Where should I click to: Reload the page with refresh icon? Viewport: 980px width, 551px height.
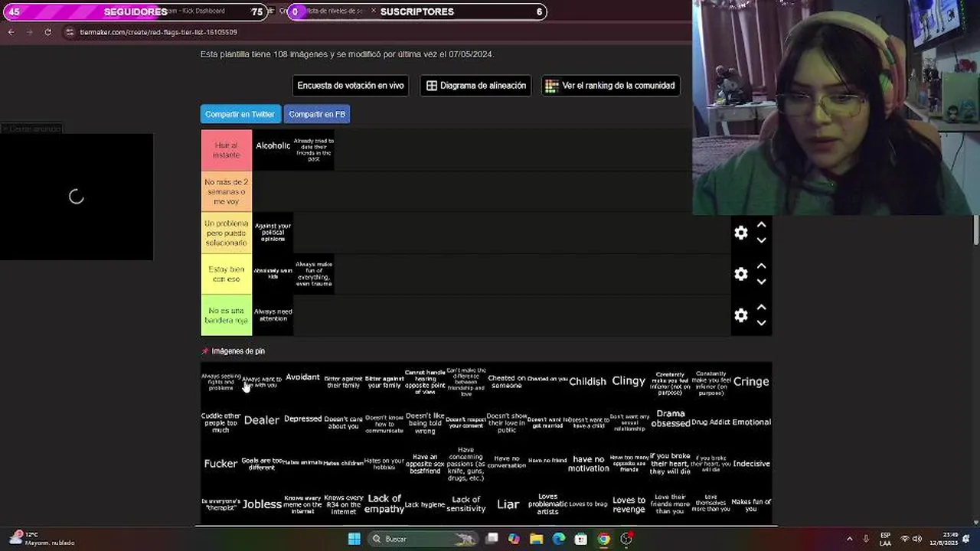coord(47,32)
